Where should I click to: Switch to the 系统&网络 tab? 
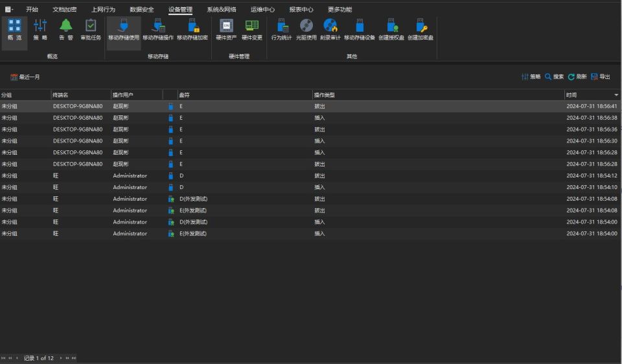[x=222, y=9]
